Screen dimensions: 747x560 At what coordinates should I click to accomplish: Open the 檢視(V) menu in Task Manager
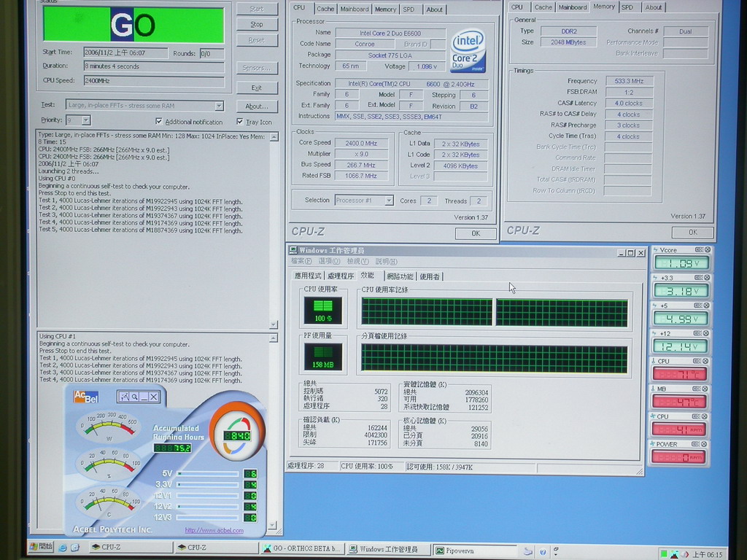tap(357, 262)
